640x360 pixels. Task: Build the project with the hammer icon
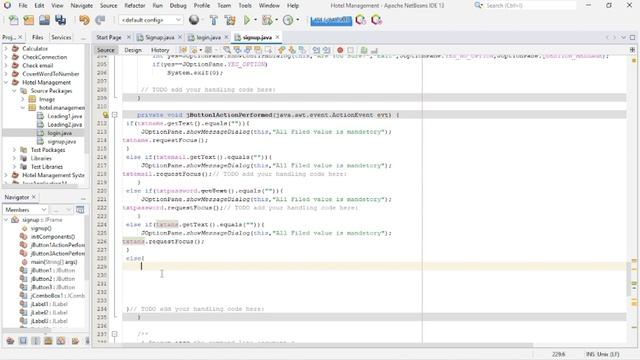[x=213, y=20]
